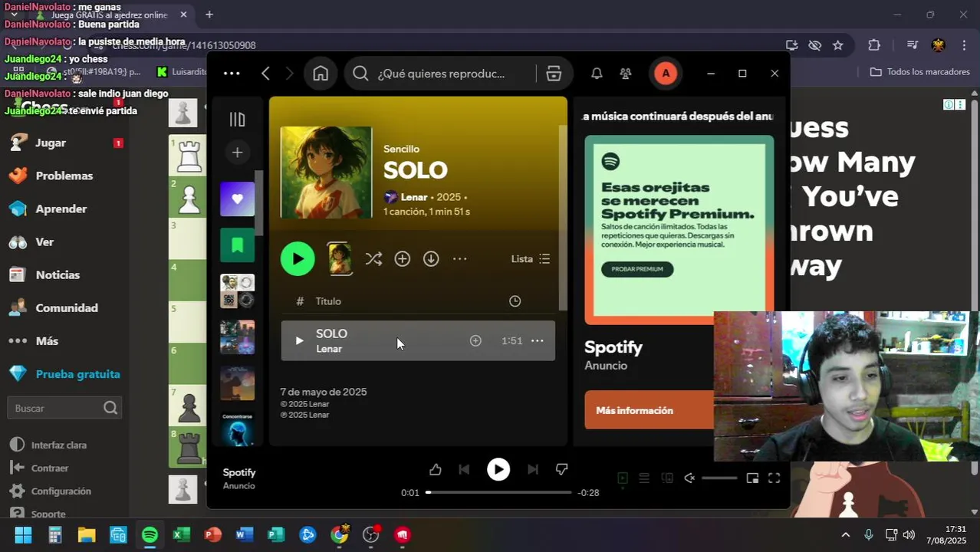Enter Spotify full screen mode
Screen dimensions: 980x552
point(774,478)
